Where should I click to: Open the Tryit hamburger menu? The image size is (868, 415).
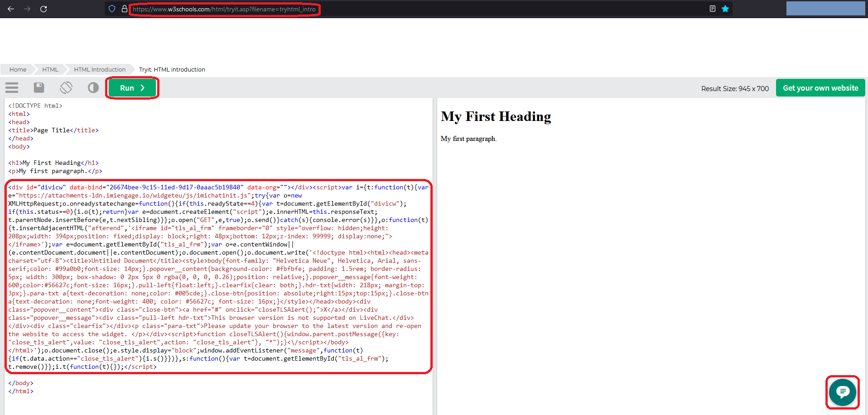tap(12, 87)
